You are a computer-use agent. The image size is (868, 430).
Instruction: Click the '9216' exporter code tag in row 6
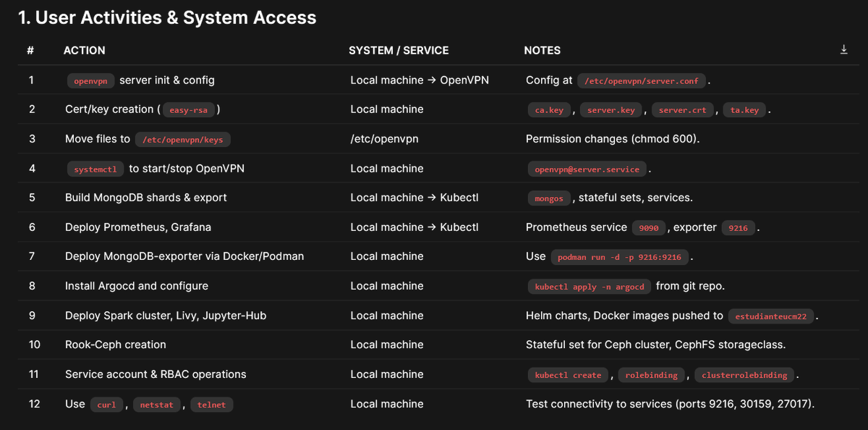click(x=738, y=228)
